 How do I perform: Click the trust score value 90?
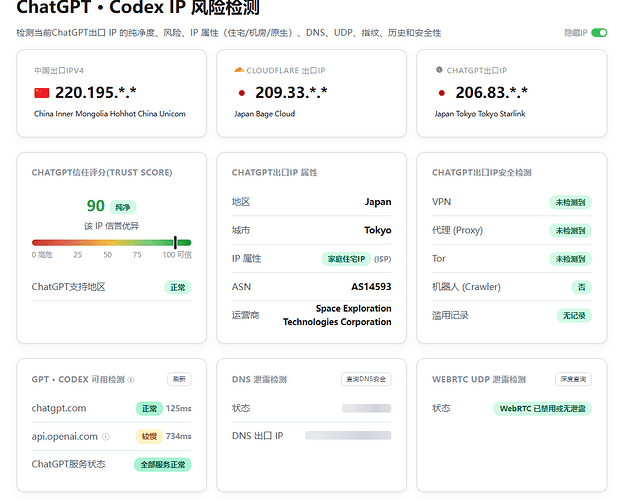[96, 206]
